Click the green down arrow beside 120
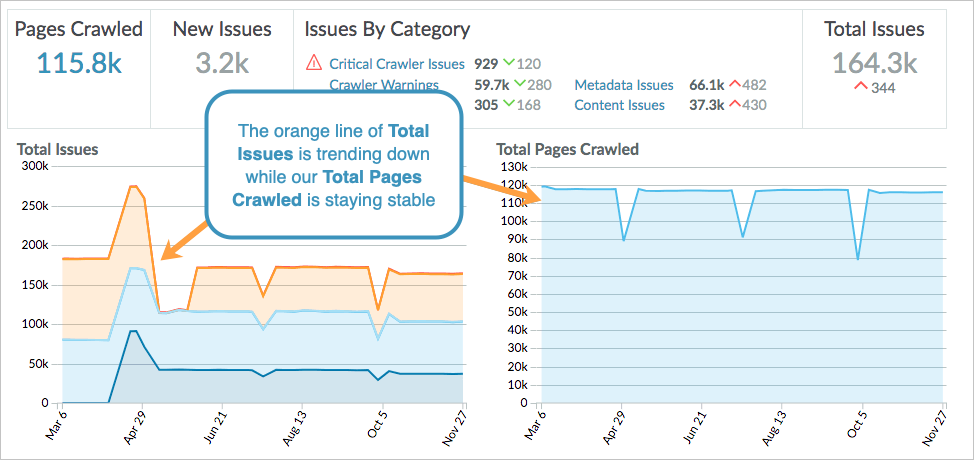This screenshot has height=460, width=974. point(509,63)
